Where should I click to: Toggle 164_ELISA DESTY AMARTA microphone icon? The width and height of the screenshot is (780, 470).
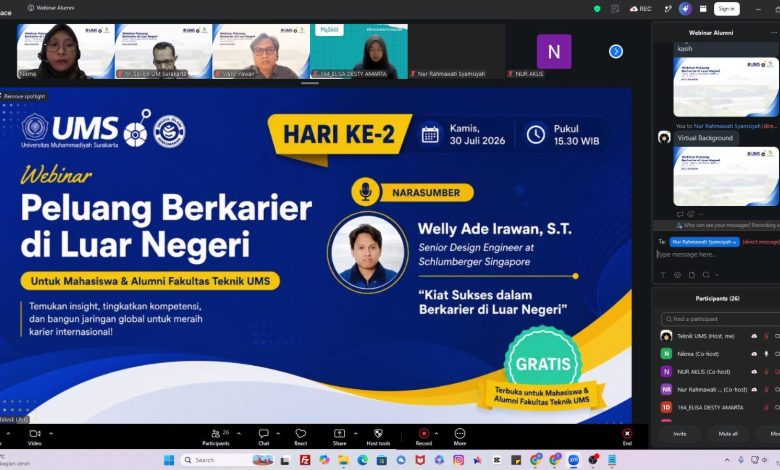[x=766, y=407]
